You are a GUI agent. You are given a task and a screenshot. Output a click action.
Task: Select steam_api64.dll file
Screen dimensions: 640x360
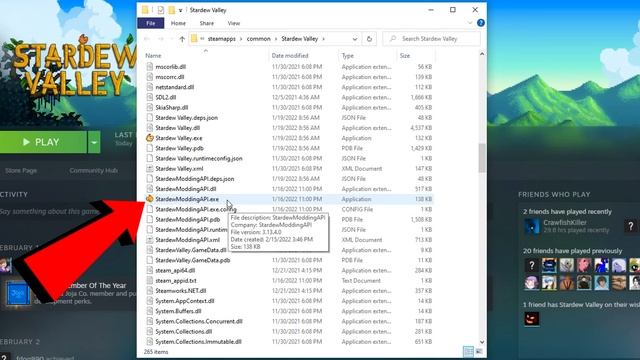click(x=175, y=271)
